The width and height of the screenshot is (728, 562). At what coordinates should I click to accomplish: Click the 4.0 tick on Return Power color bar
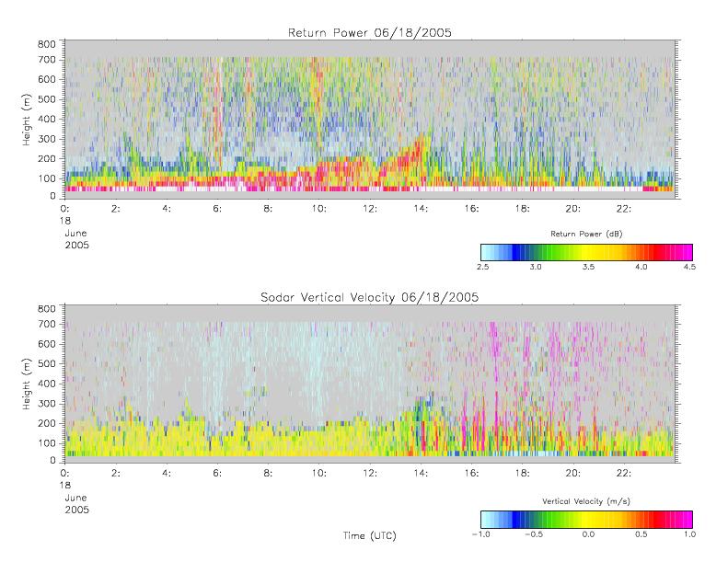tap(641, 267)
